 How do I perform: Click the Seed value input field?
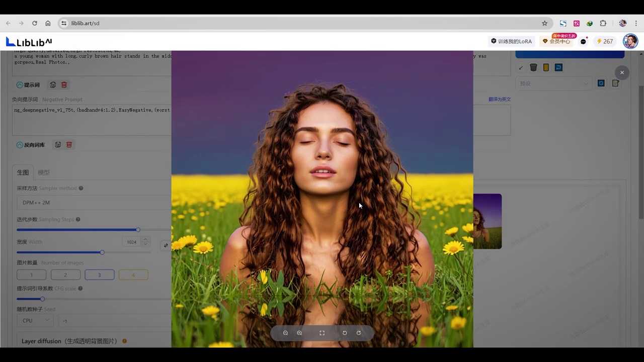115,320
